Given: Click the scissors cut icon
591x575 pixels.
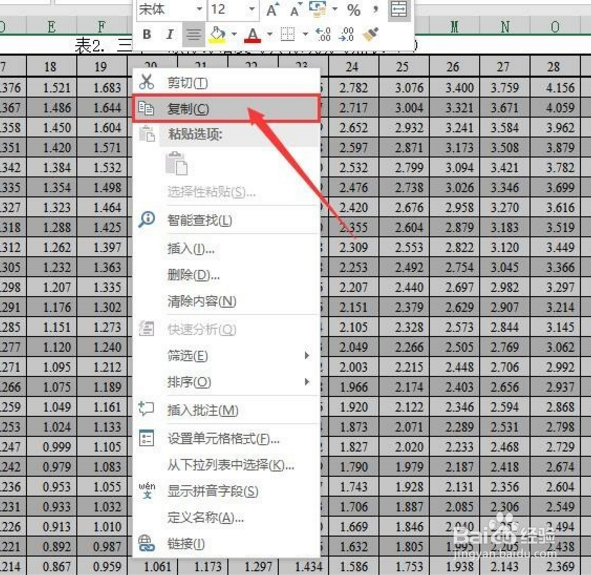Looking at the screenshot, I should [x=146, y=81].
